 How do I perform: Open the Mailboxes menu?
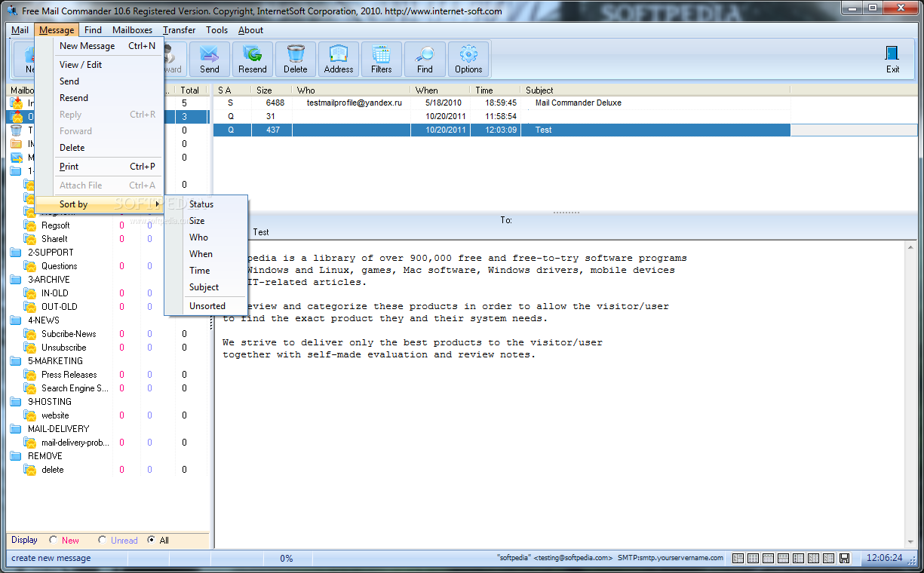pyautogui.click(x=132, y=30)
